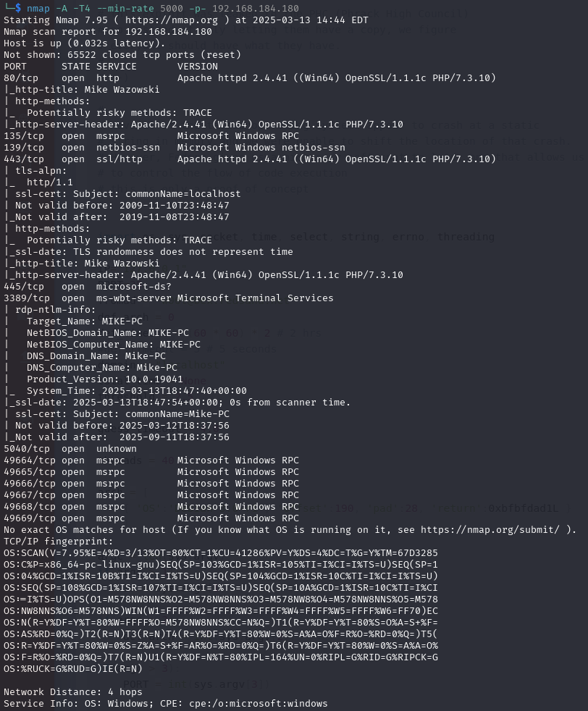Viewport: 588px width, 711px height.
Task: Click the 443/tcp ssl/http port line
Action: click(250, 159)
